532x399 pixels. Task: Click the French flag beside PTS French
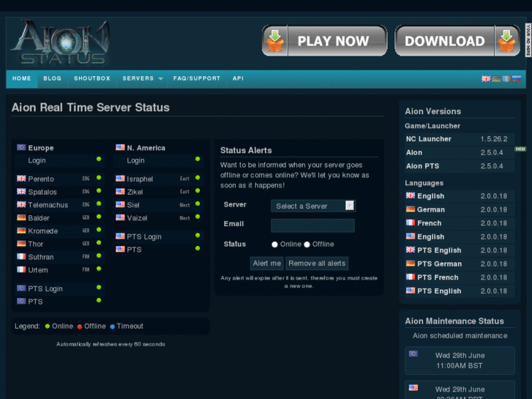(411, 277)
